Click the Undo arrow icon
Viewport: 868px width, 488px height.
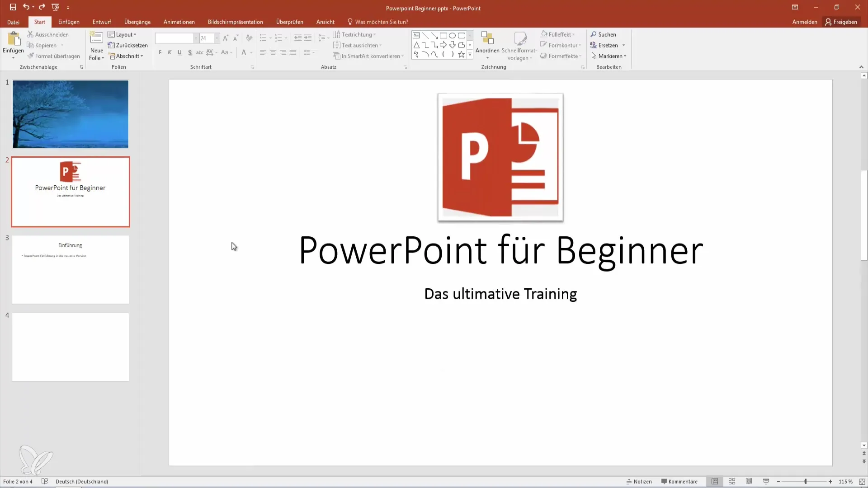pyautogui.click(x=26, y=7)
